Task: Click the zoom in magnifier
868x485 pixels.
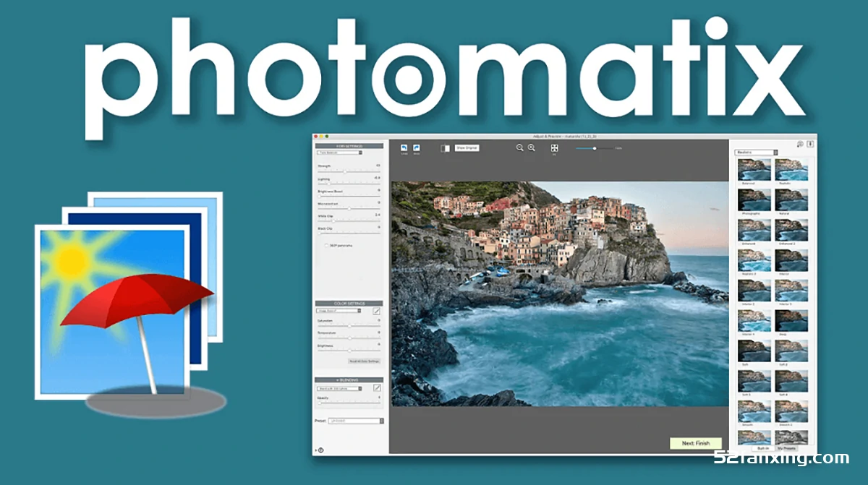Action: tap(532, 147)
